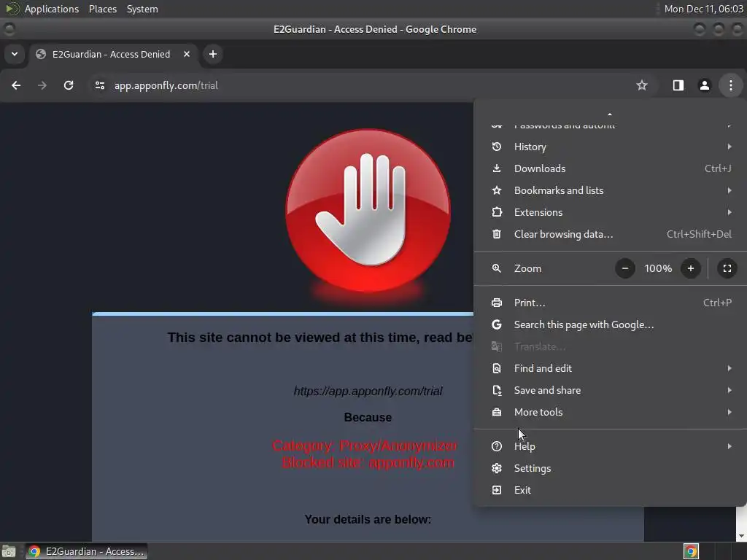Open Downloads from the menu
Image resolution: width=747 pixels, height=560 pixels.
coord(611,168)
